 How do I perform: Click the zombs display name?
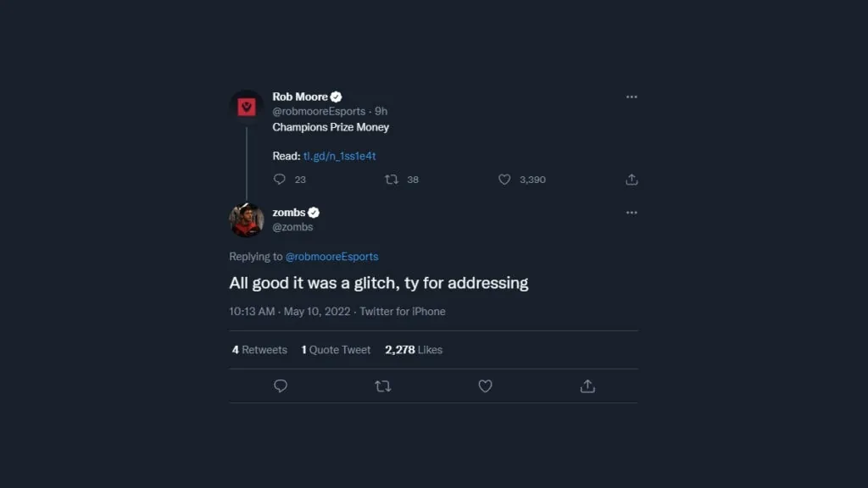pyautogui.click(x=288, y=213)
